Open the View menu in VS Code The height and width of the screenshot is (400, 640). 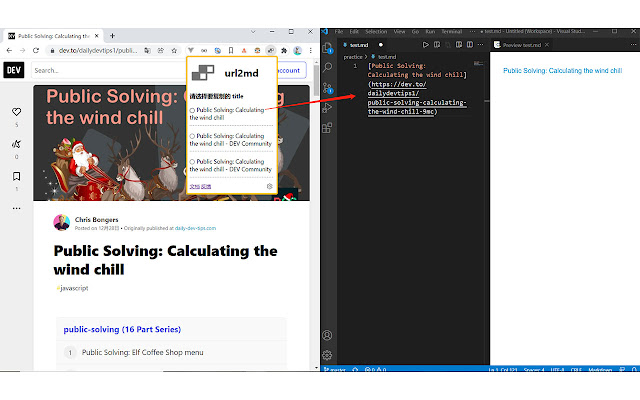(x=399, y=31)
